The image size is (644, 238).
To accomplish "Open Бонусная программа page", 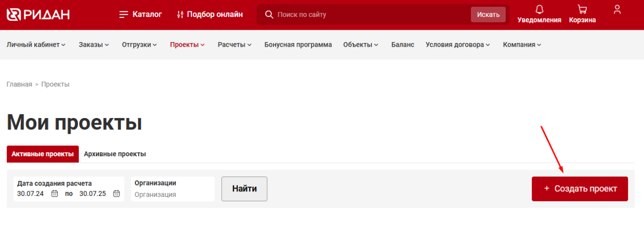I will [298, 45].
